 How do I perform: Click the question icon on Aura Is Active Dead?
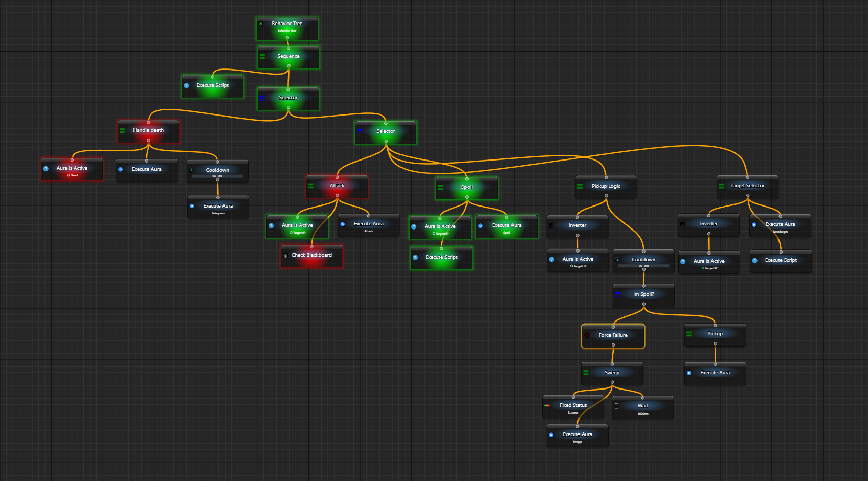[46, 168]
